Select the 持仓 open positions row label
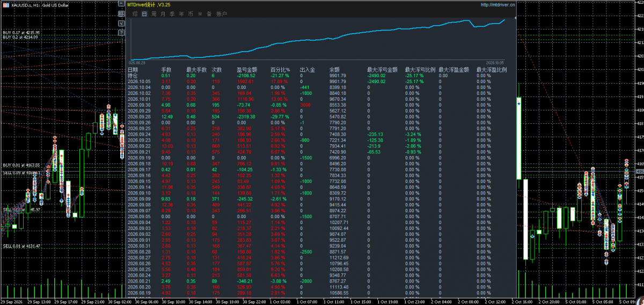Image resolution: width=644 pixels, height=305 pixels. pos(133,76)
